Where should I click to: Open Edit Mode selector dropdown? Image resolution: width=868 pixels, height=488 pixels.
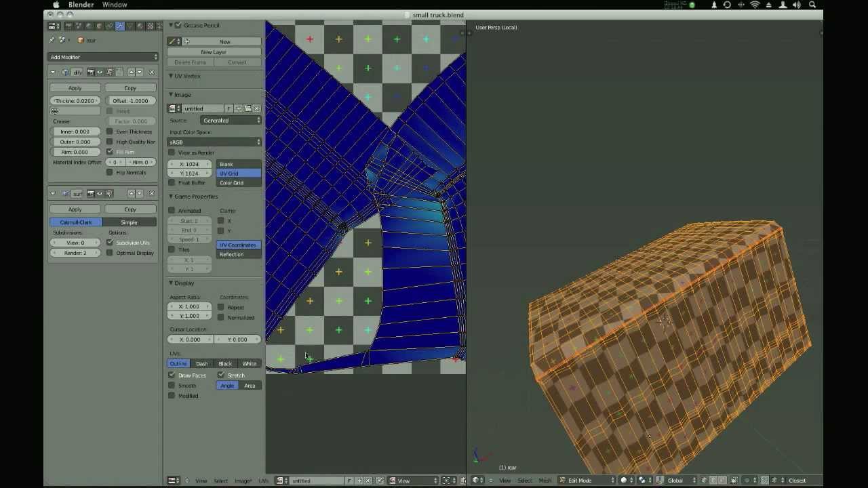(x=587, y=480)
